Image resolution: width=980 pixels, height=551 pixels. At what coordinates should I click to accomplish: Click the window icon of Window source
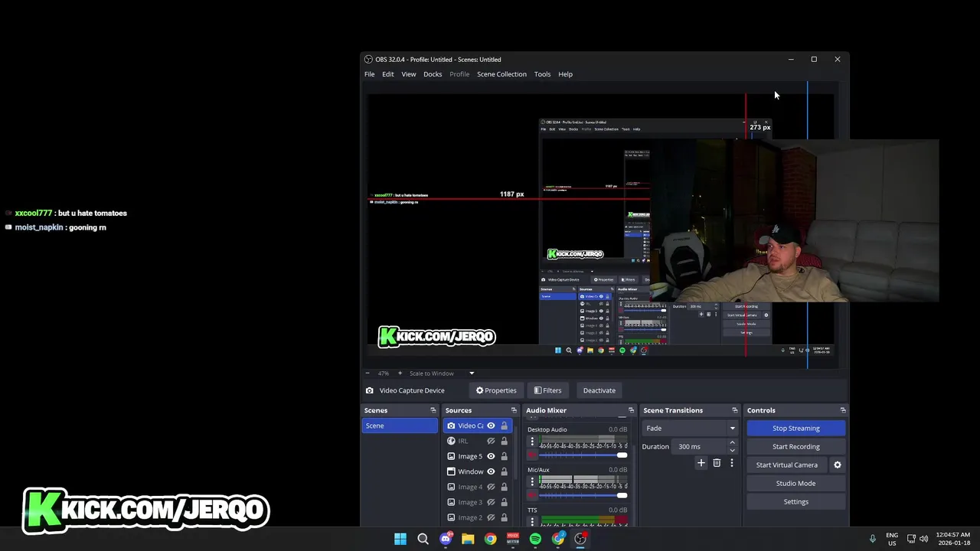click(x=451, y=471)
